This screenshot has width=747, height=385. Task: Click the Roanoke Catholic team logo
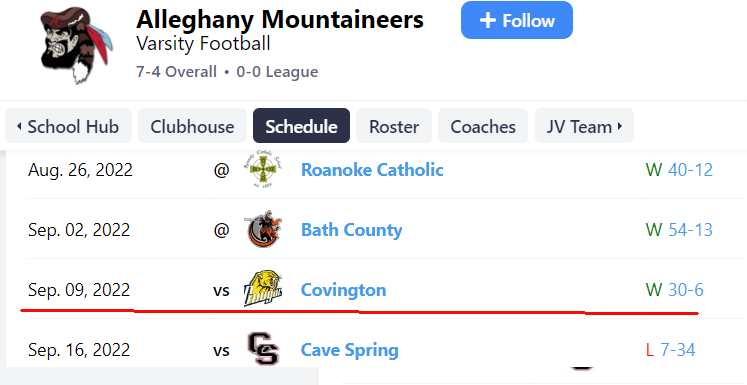(x=265, y=170)
